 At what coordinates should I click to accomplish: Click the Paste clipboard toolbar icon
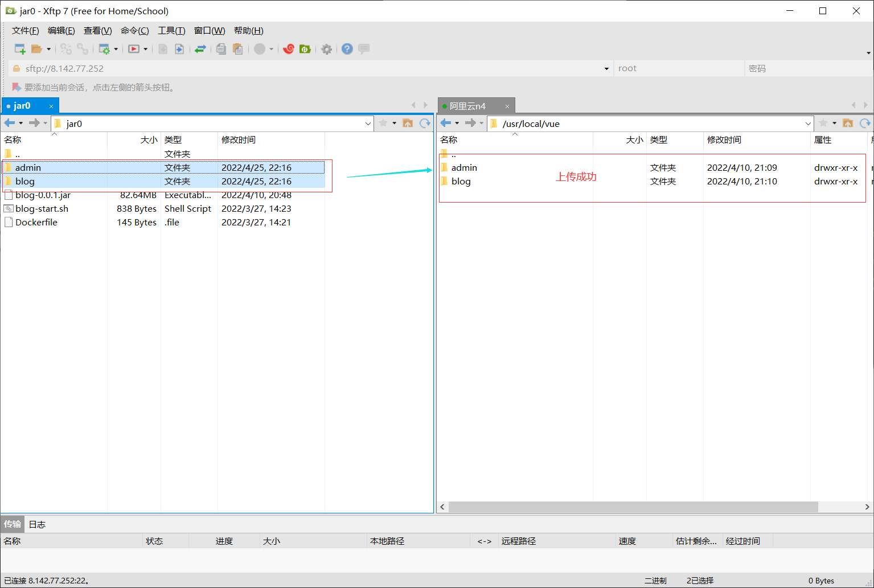(x=238, y=49)
